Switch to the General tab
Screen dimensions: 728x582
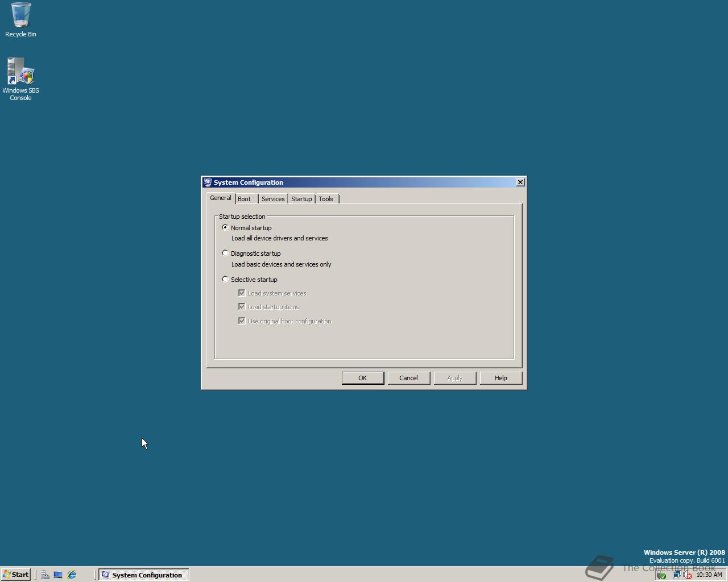pyautogui.click(x=221, y=198)
